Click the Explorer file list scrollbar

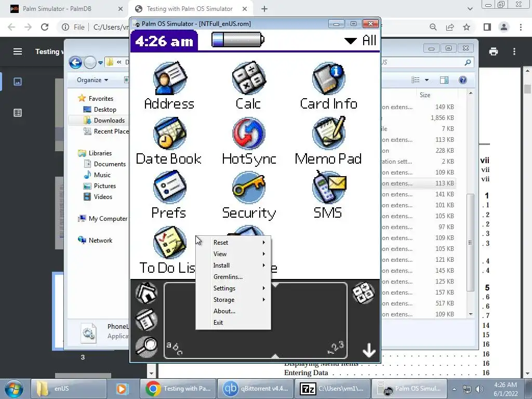pos(470,243)
